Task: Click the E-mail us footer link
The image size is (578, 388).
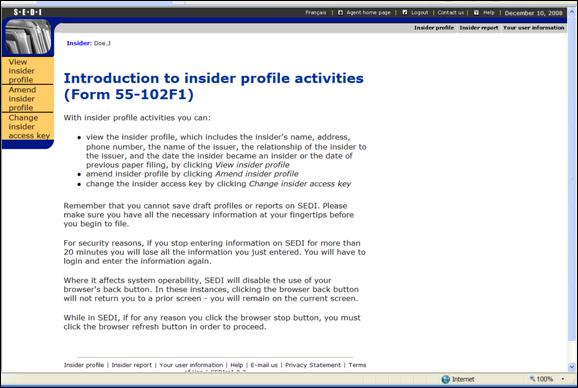Action: pyautogui.click(x=264, y=365)
